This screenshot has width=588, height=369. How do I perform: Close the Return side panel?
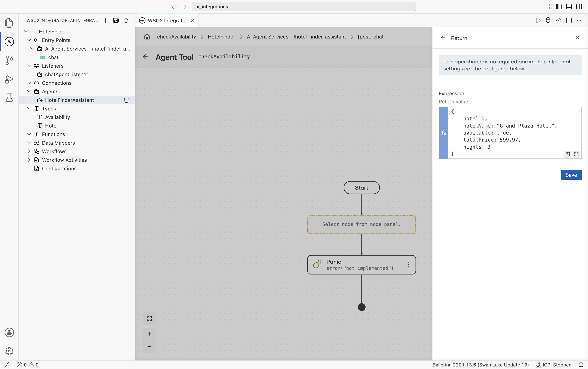577,38
